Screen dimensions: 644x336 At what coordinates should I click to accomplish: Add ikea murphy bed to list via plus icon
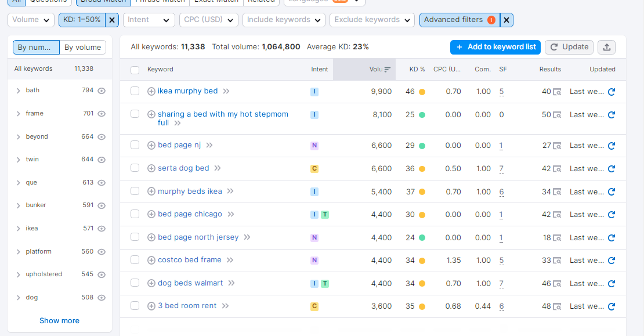click(151, 91)
